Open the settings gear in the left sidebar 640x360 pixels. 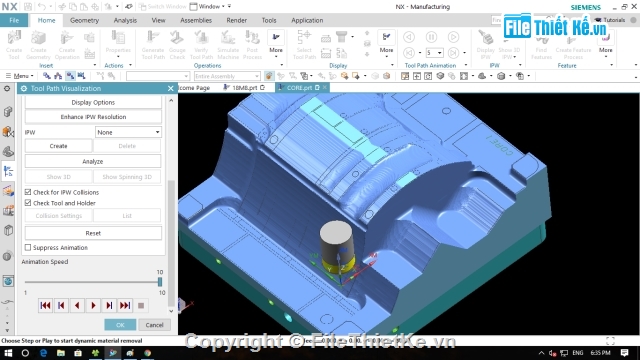[7, 89]
